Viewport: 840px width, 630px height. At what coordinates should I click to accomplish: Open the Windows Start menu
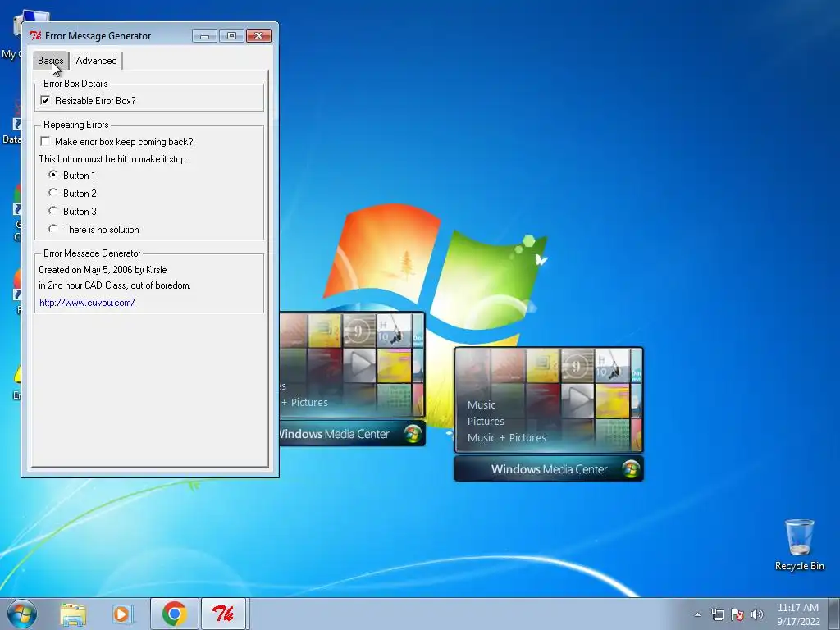(x=22, y=614)
